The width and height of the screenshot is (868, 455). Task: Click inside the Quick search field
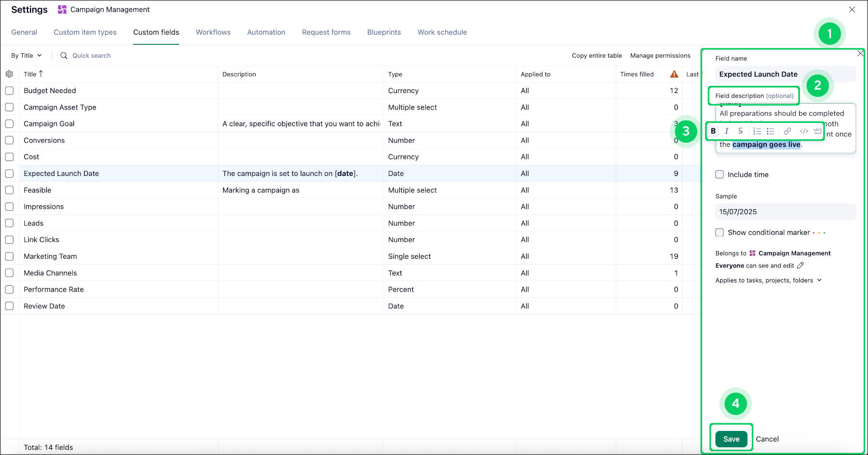[92, 55]
